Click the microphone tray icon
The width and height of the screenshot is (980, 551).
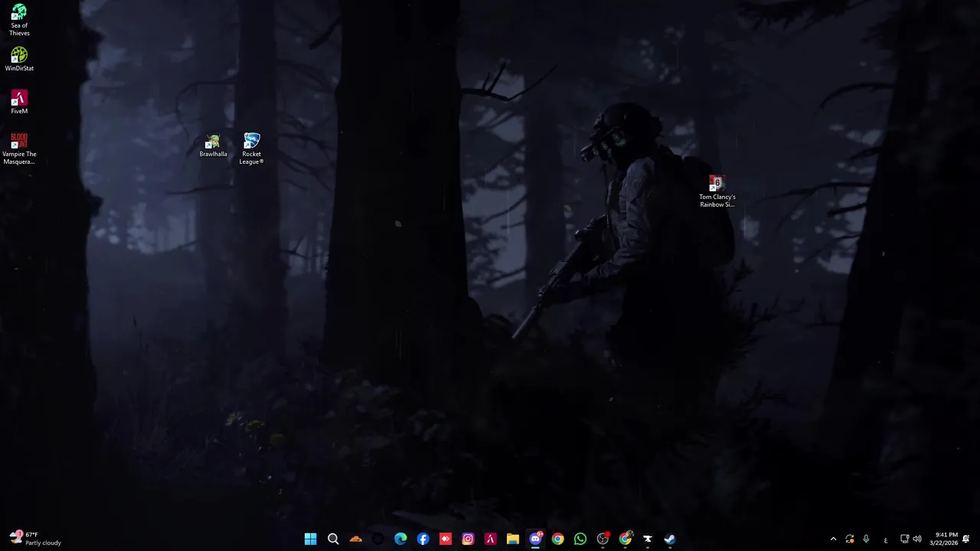(x=867, y=539)
